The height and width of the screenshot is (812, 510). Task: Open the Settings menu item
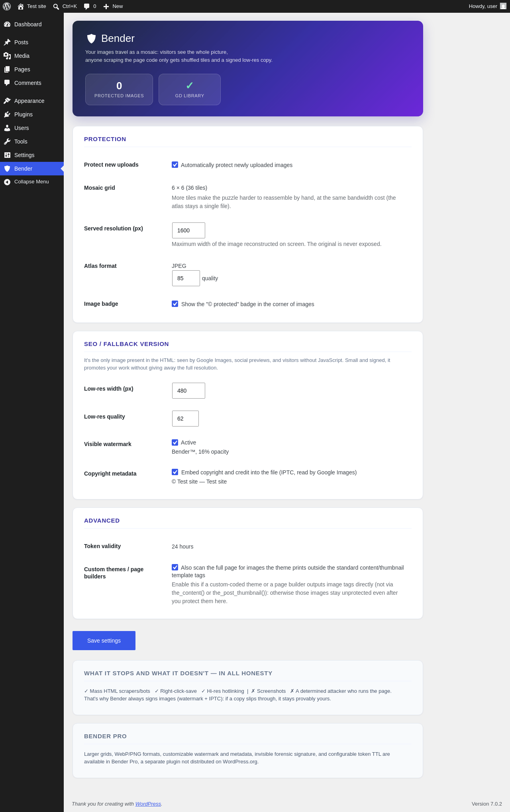point(32,155)
